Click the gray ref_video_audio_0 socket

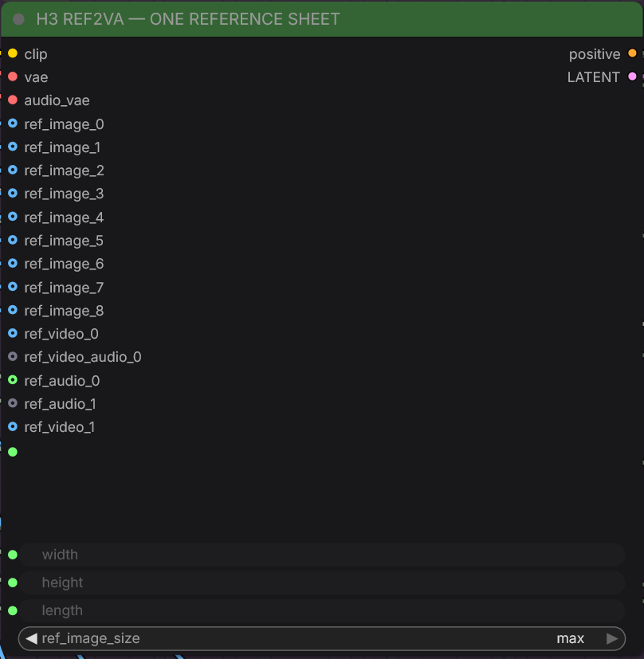coord(13,356)
